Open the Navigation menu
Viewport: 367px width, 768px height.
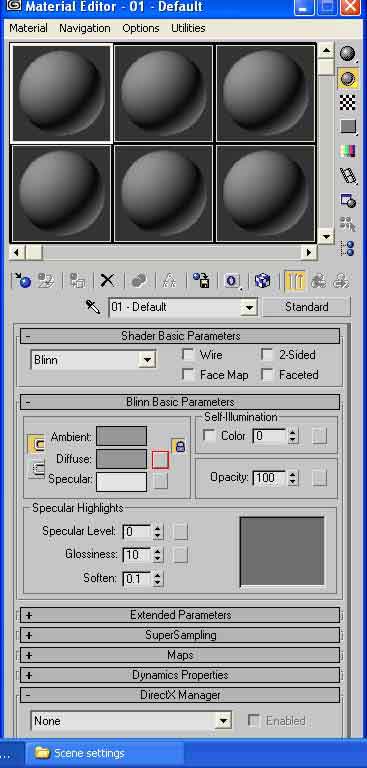85,28
